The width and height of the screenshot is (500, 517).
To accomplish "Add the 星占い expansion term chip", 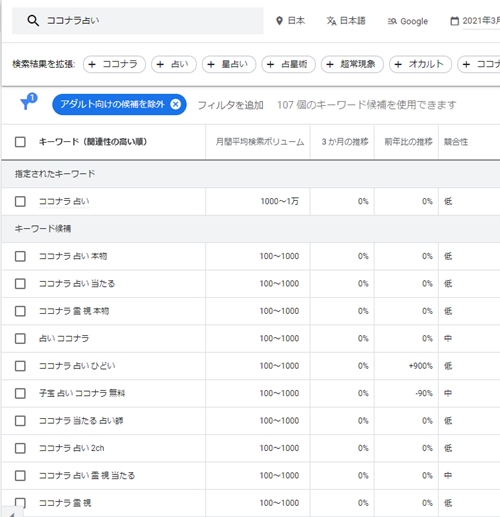I will pos(229,64).
